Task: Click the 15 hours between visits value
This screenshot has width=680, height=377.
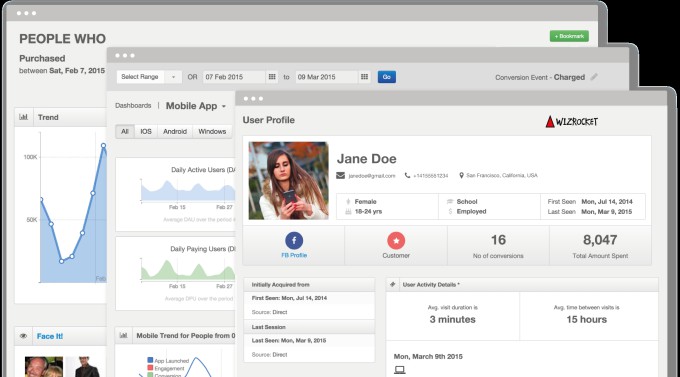Action: 586,319
